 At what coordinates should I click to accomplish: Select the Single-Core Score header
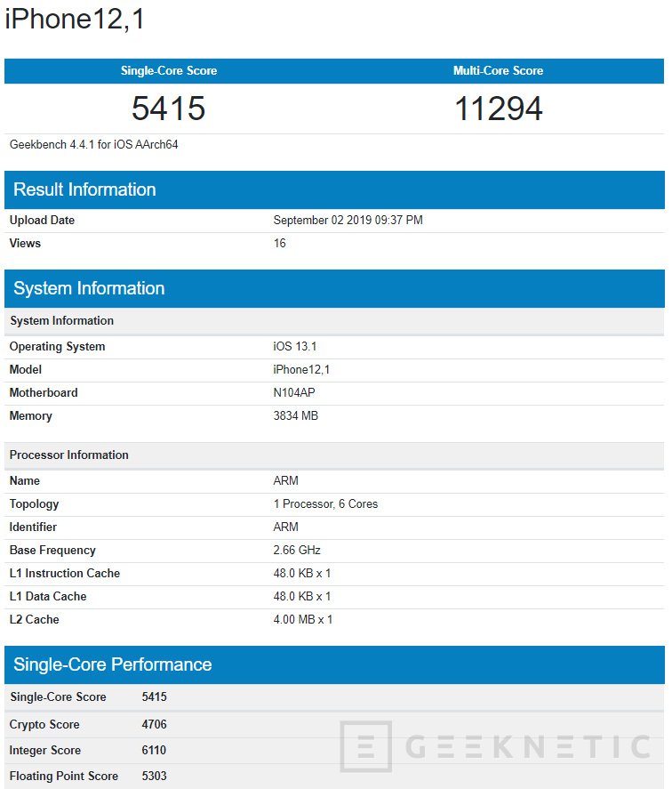[x=169, y=70]
